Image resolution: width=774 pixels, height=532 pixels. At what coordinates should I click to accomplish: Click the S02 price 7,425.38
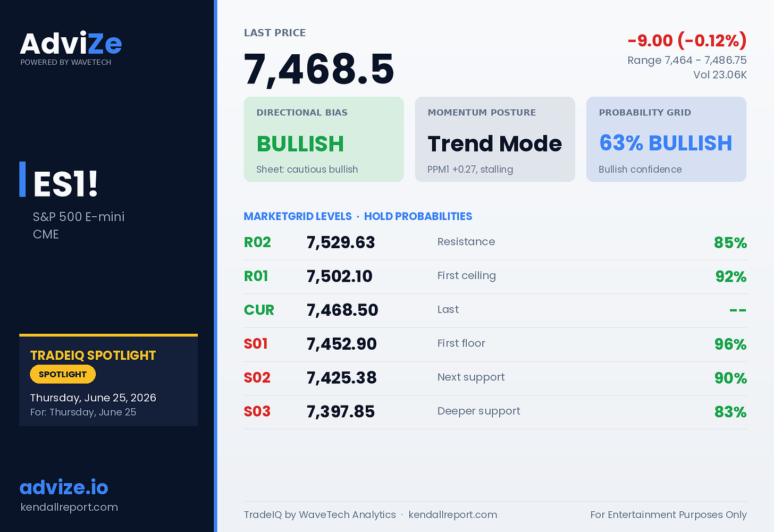342,378
